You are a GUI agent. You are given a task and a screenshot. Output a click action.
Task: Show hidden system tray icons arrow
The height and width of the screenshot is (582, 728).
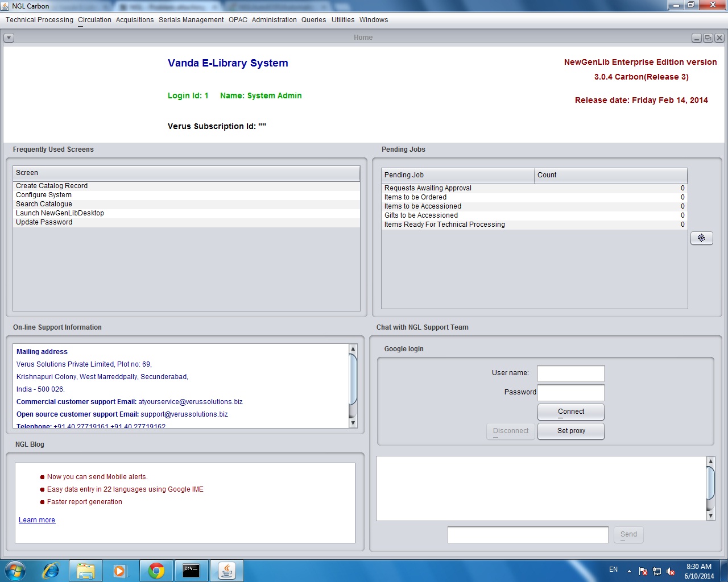[x=629, y=571]
